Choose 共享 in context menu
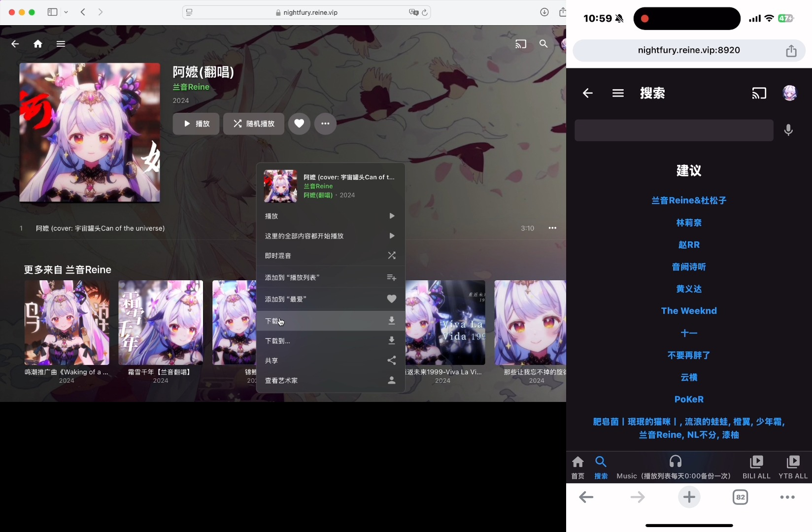The image size is (812, 532). point(331,361)
